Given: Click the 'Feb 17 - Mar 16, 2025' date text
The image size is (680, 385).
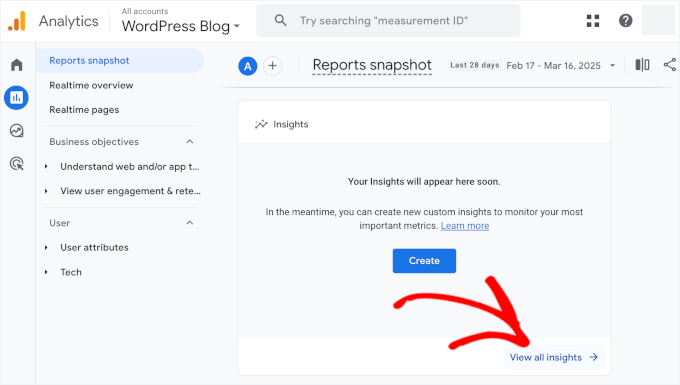Looking at the screenshot, I should (553, 65).
